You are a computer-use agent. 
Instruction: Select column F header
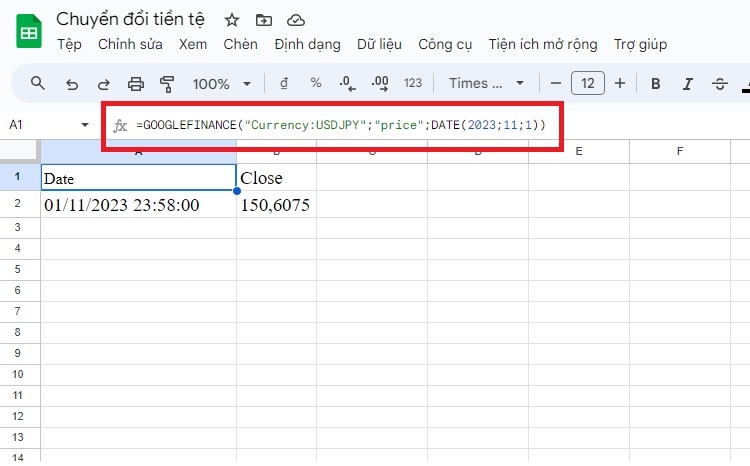680,152
